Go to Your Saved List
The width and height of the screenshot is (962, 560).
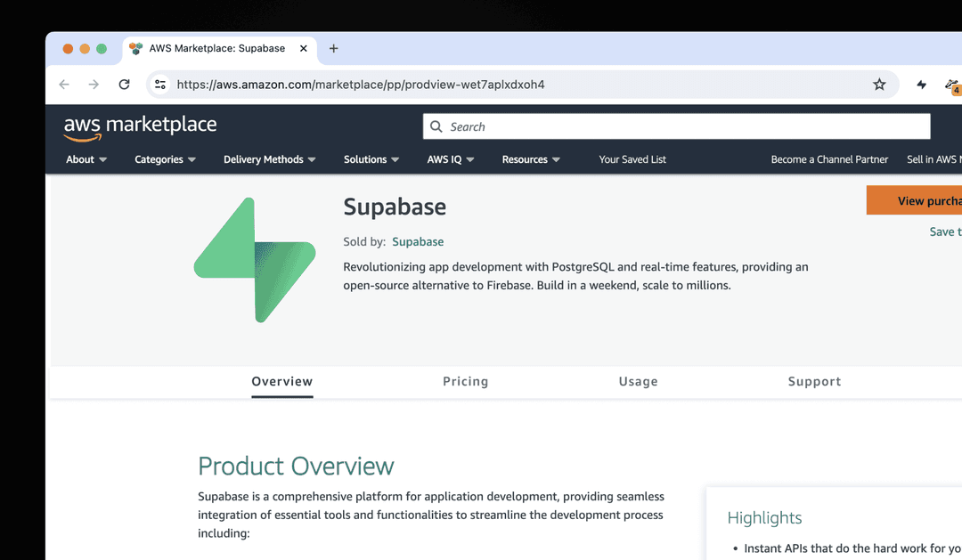pyautogui.click(x=632, y=159)
